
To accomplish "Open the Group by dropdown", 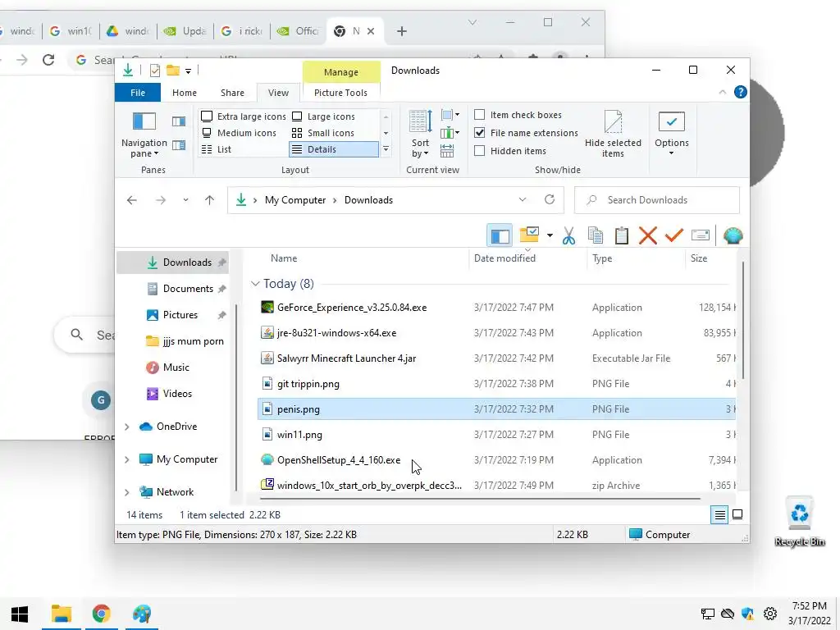I will point(450,115).
